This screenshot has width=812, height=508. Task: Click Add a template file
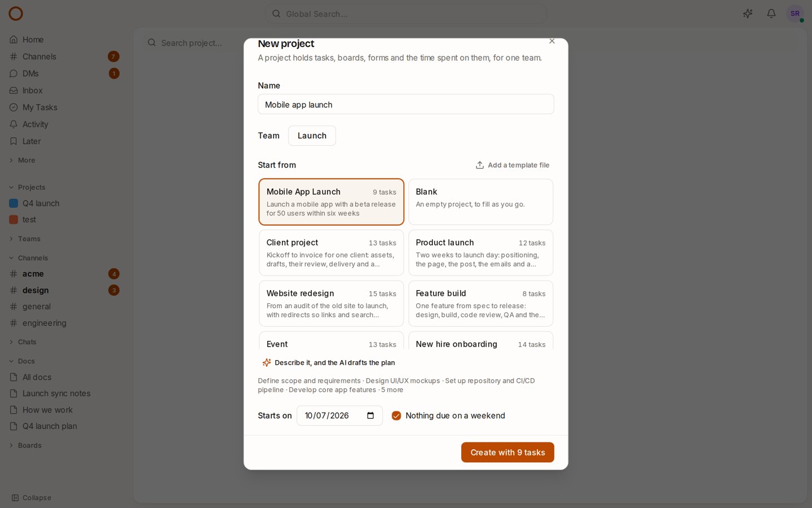click(x=513, y=165)
